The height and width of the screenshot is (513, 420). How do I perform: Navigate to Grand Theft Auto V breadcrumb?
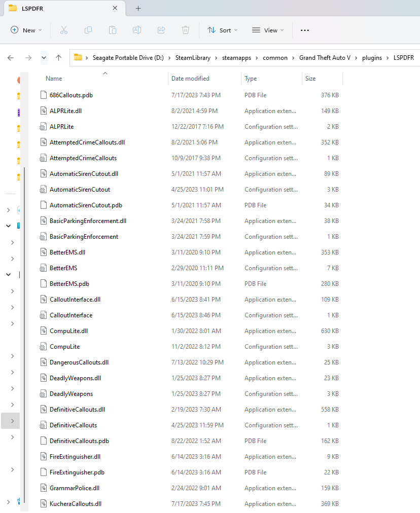[325, 58]
